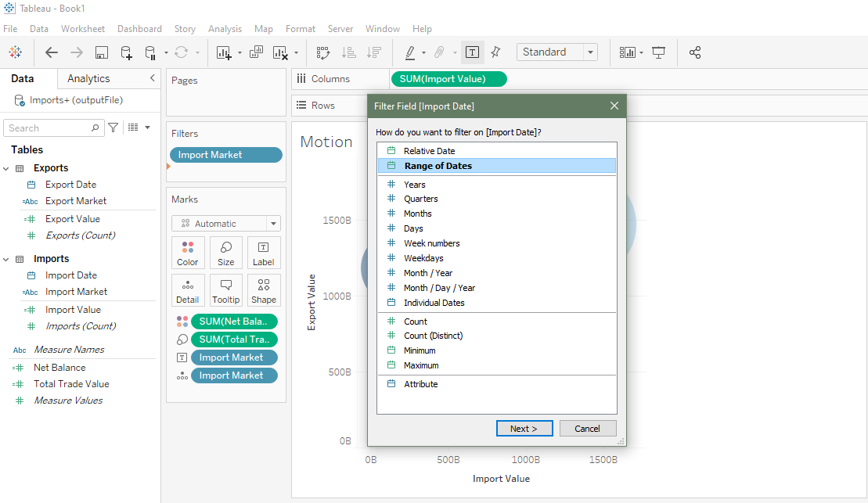Click the Undo back arrow
This screenshot has height=503, width=868.
tap(52, 52)
